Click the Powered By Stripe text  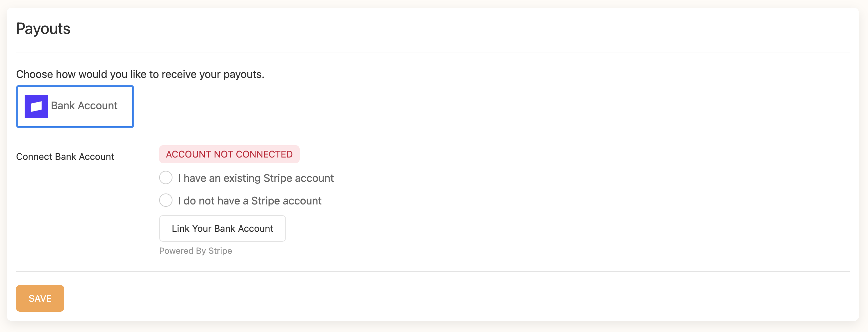[x=195, y=251]
